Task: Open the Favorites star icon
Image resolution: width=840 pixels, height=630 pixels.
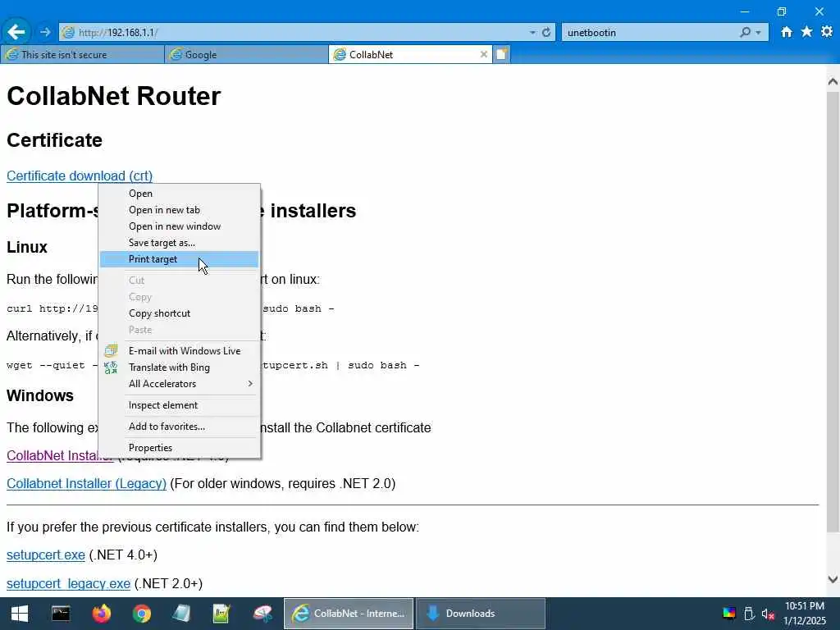Action: 806,32
